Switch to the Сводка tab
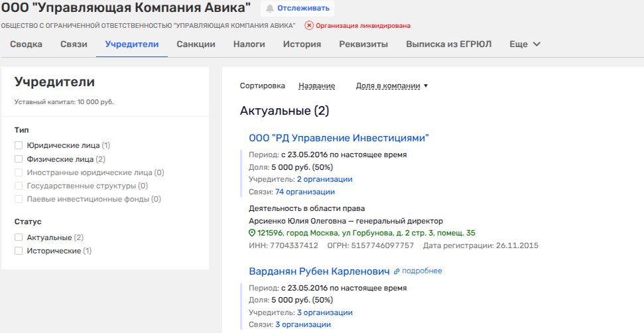 coord(27,44)
